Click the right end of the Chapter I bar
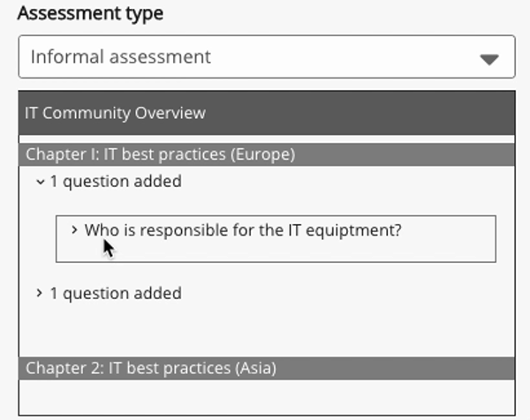The width and height of the screenshot is (530, 420). (495, 154)
